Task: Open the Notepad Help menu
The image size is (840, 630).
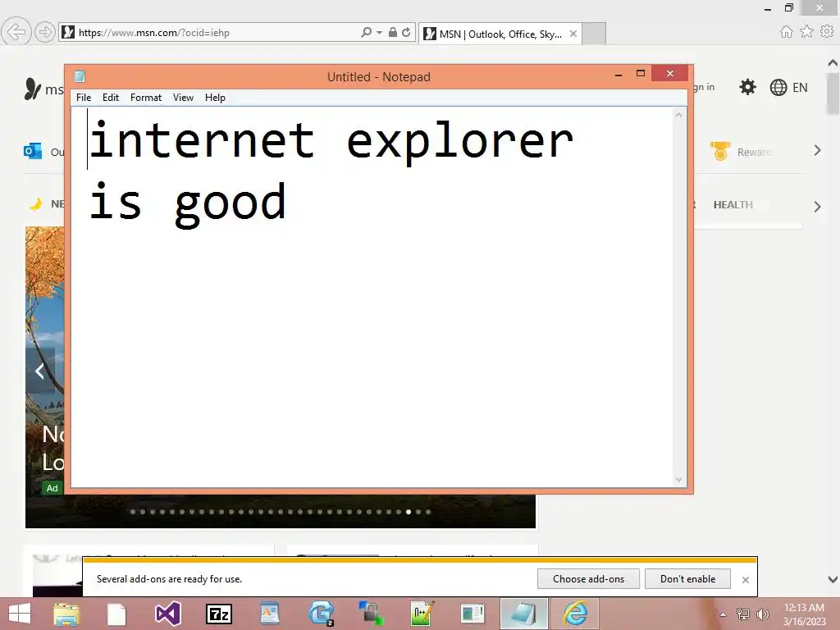Action: (215, 98)
